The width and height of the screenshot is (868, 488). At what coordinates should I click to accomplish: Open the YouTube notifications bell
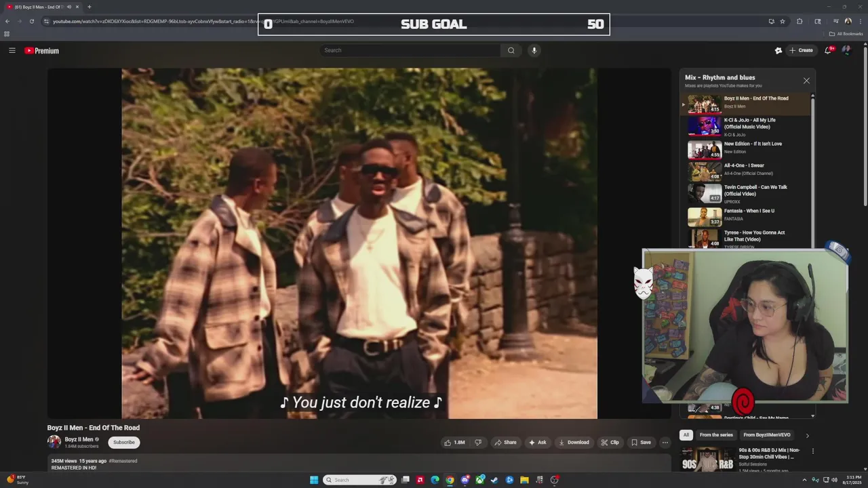tap(828, 50)
